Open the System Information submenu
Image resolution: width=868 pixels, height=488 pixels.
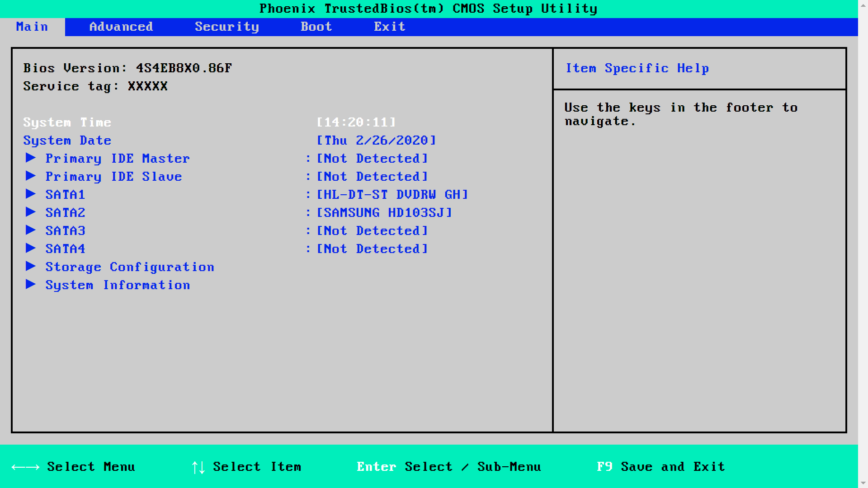(118, 285)
